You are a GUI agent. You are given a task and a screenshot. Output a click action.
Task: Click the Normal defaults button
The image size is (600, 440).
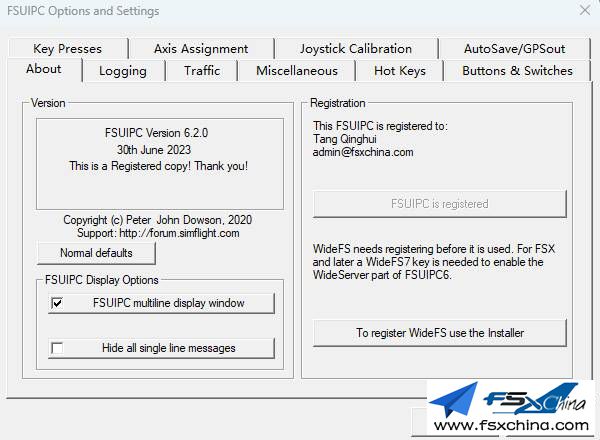[96, 253]
